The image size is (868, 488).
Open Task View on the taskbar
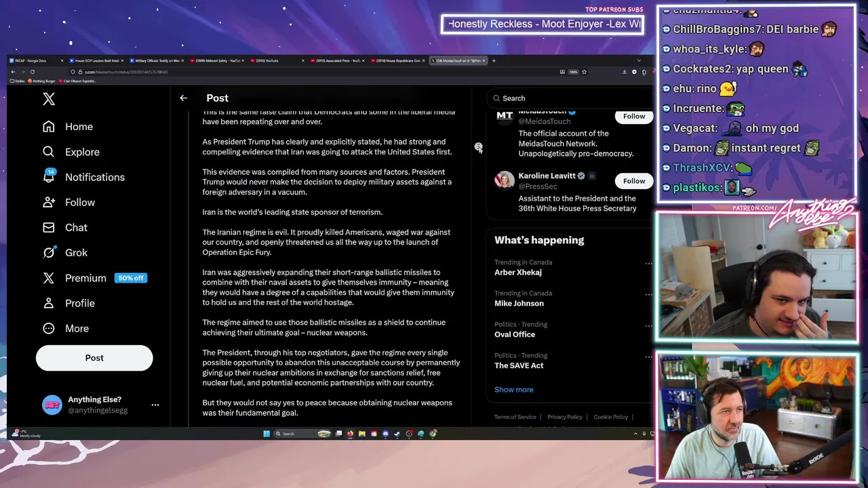point(338,434)
